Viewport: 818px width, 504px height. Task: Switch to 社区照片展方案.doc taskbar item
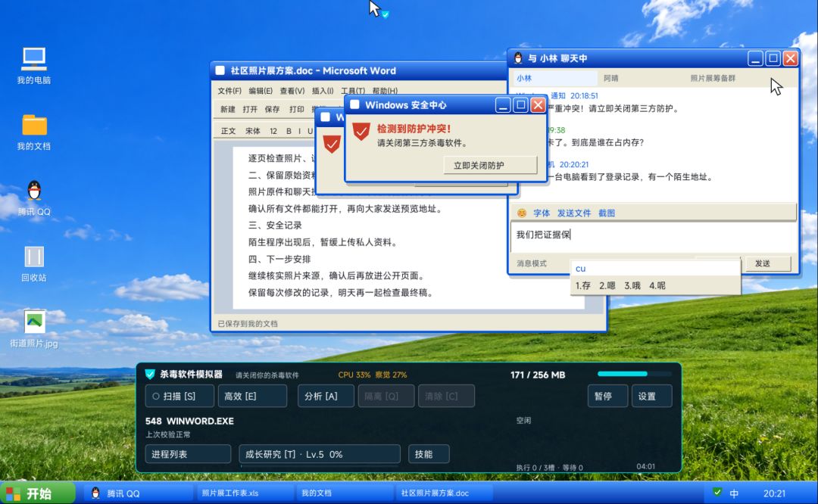(444, 493)
